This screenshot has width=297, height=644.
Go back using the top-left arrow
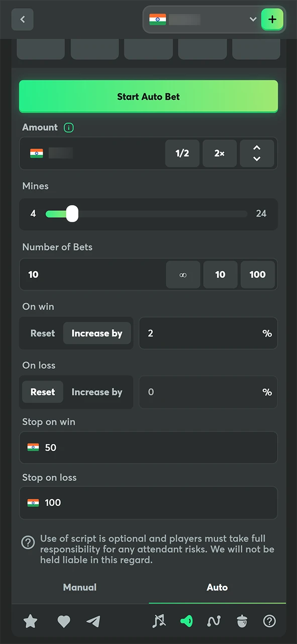tap(22, 19)
